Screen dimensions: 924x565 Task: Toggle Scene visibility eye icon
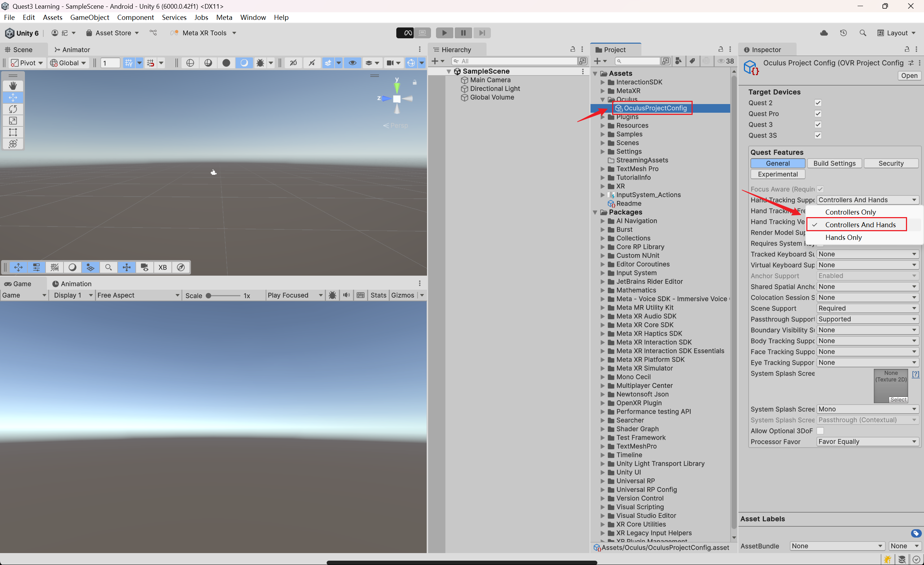pyautogui.click(x=353, y=63)
